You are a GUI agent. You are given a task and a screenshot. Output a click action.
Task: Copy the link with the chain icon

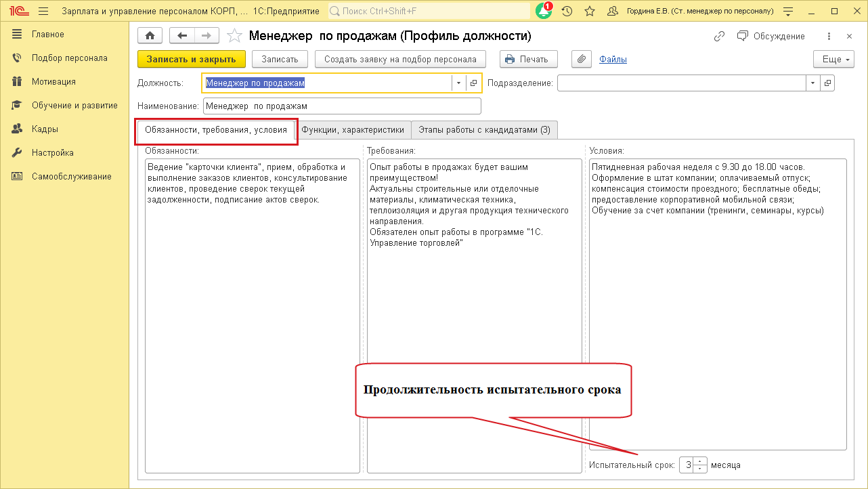pyautogui.click(x=720, y=36)
